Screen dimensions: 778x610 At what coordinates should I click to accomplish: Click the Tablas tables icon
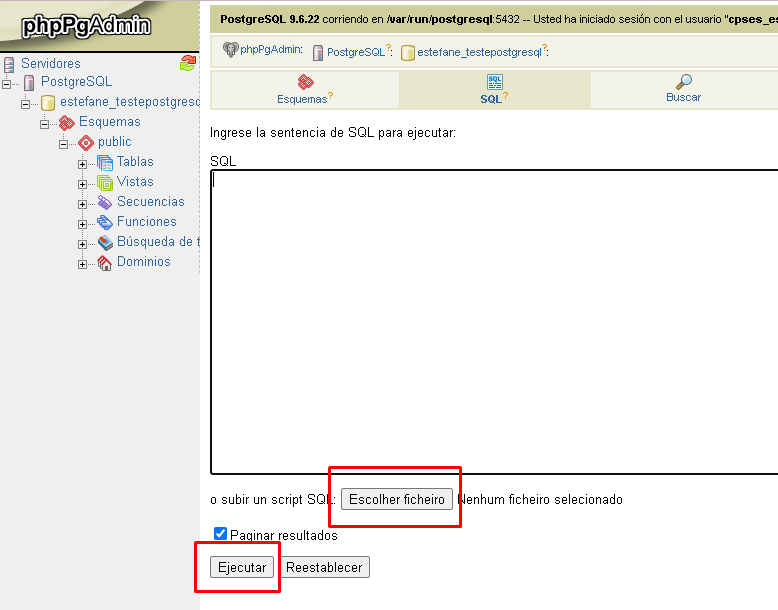(105, 163)
